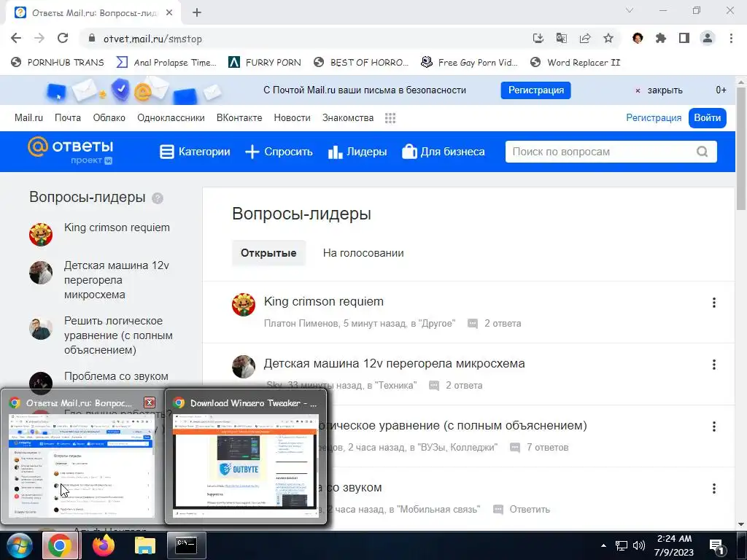Go back with the browser back arrow
Screen dimensions: 747x560
(16, 38)
